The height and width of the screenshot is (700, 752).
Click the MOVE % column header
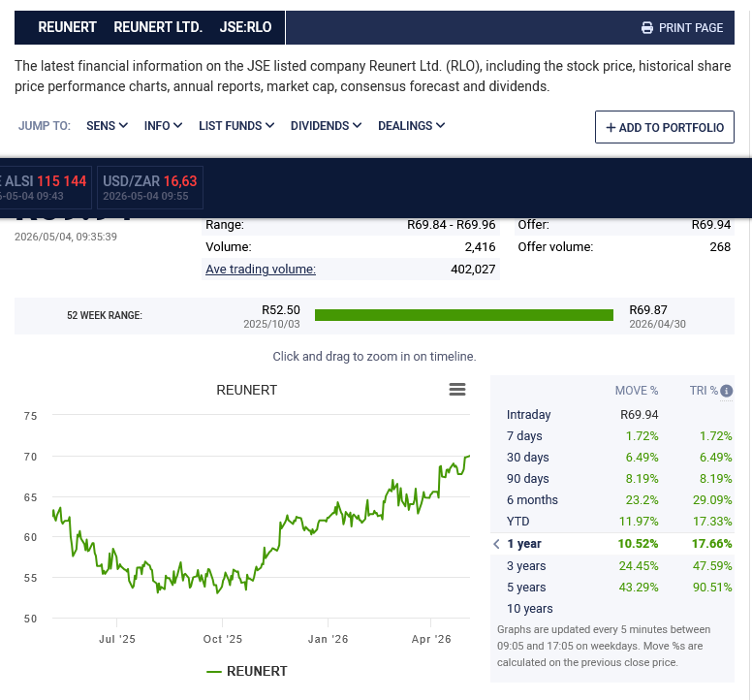point(637,391)
